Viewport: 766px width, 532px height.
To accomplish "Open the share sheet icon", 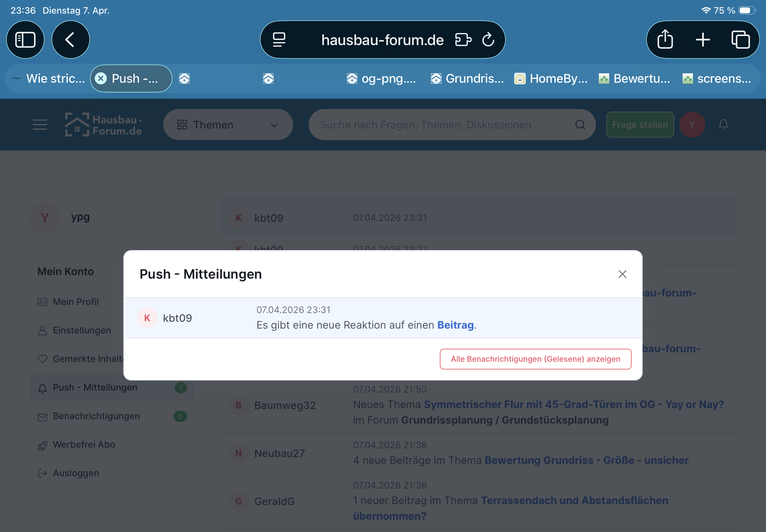I will coord(665,40).
